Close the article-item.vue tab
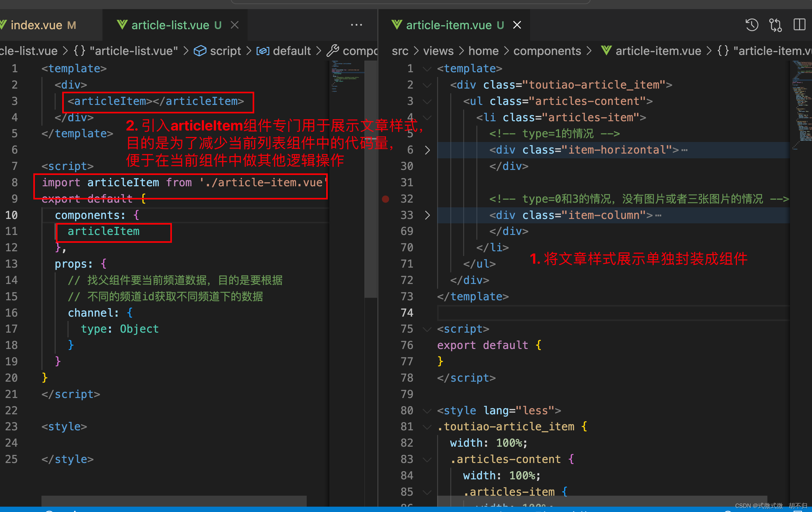This screenshot has width=812, height=512. pos(517,25)
